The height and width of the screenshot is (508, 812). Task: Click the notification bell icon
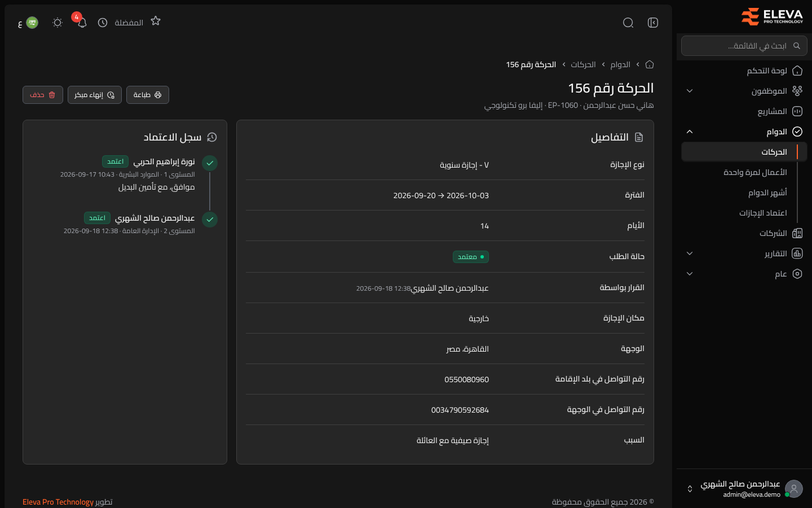point(82,23)
